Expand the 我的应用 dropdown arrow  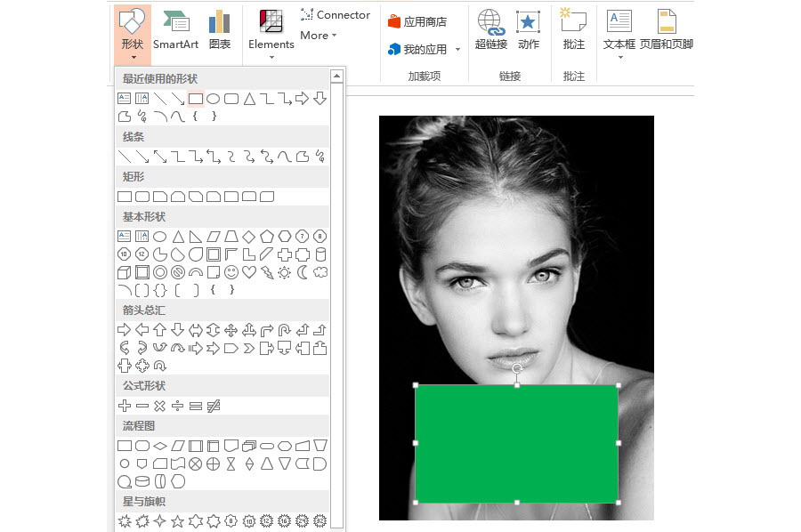click(x=457, y=50)
